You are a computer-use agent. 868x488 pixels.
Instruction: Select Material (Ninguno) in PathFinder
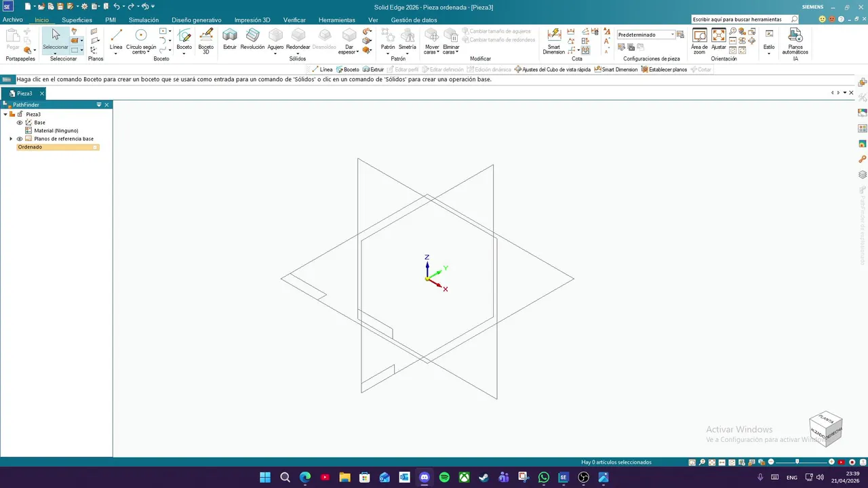[56, 131]
